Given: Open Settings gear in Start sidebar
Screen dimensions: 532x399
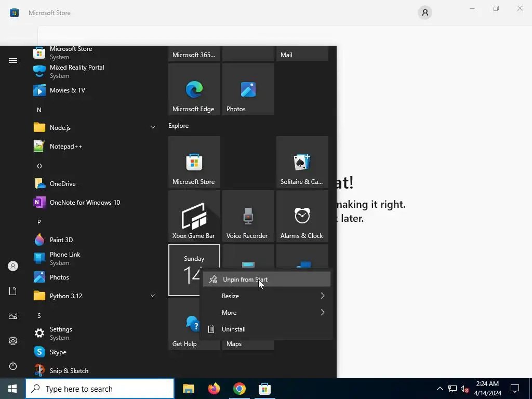Looking at the screenshot, I should (13, 341).
